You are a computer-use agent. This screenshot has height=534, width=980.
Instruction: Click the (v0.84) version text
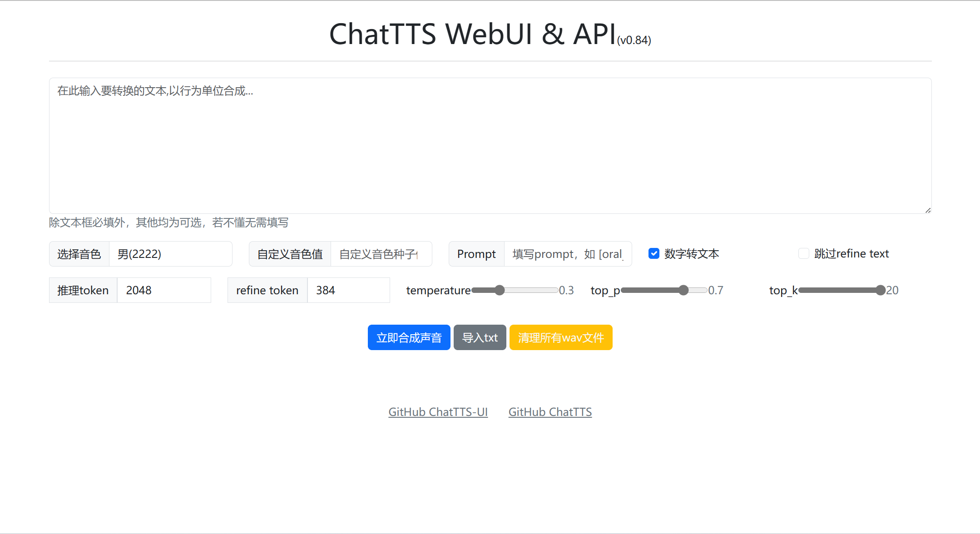click(x=634, y=40)
